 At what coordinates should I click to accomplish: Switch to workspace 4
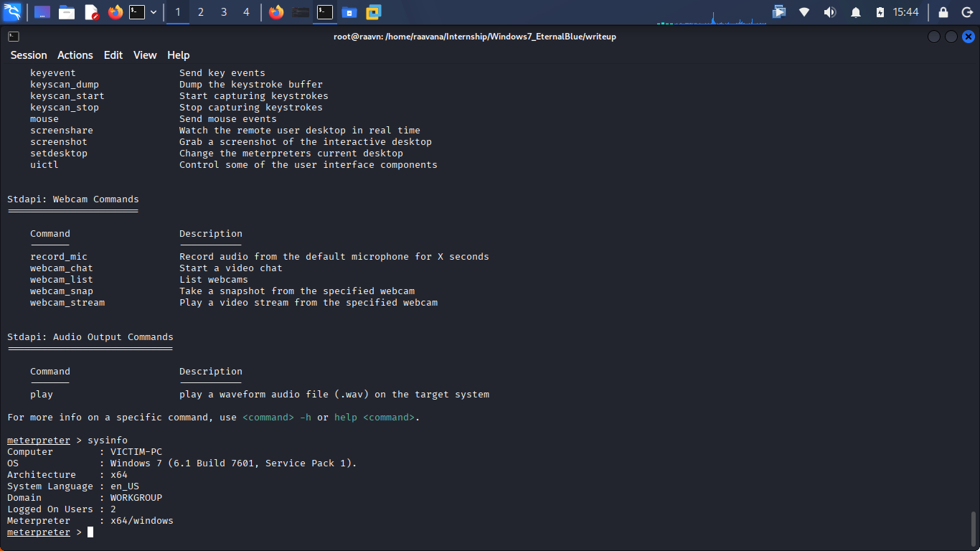pyautogui.click(x=247, y=12)
